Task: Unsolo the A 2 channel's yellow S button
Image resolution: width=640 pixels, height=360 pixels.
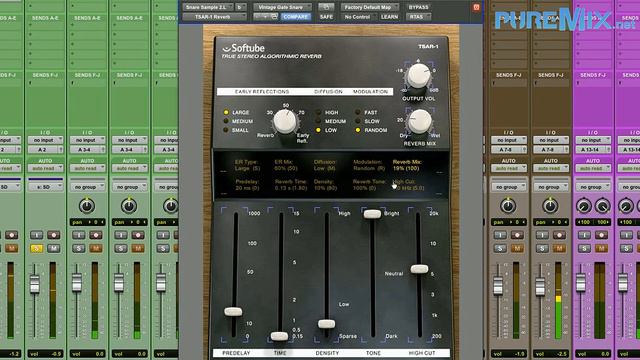Action: pyautogui.click(x=36, y=248)
